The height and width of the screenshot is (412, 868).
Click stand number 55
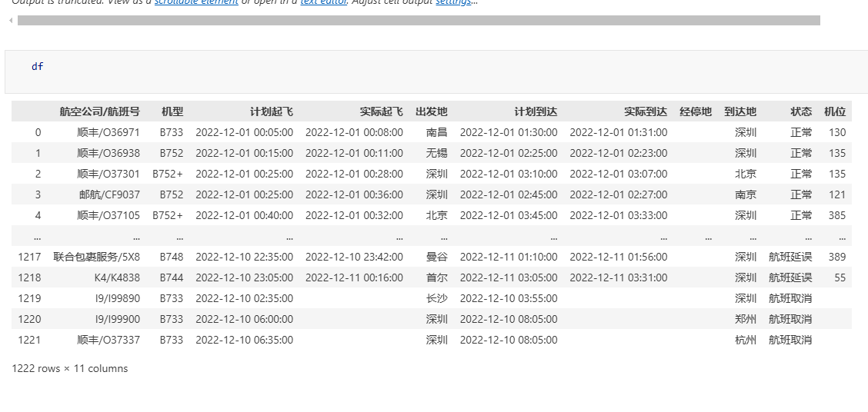click(840, 277)
